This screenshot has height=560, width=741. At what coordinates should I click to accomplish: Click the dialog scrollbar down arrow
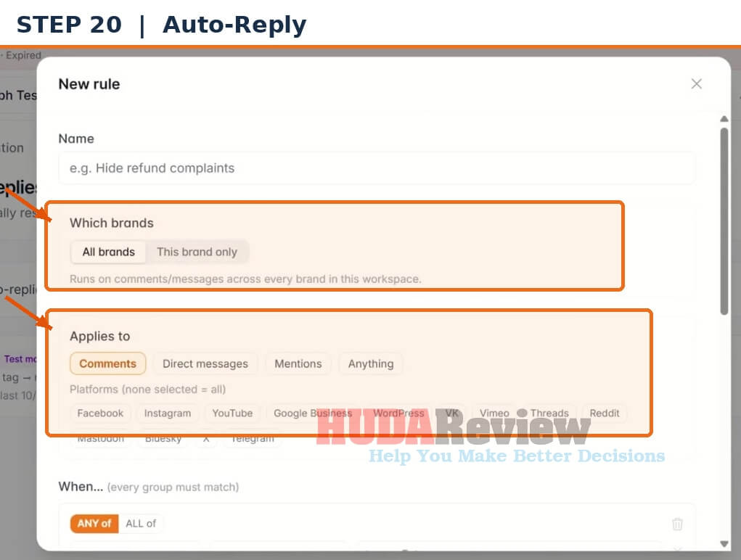724,544
